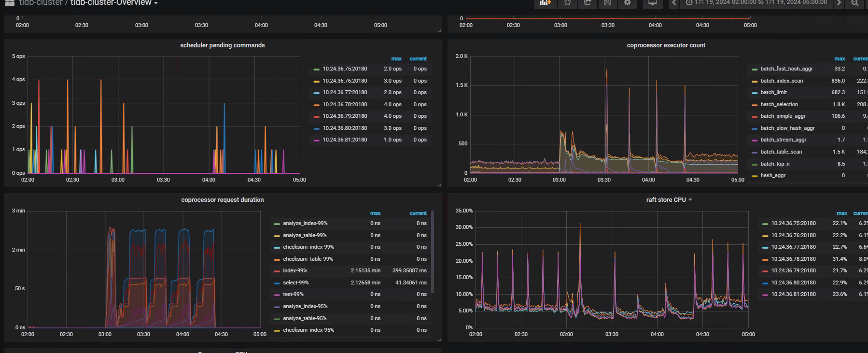Star this dashboard as favorite
This screenshot has width=868, height=353.
(x=568, y=3)
